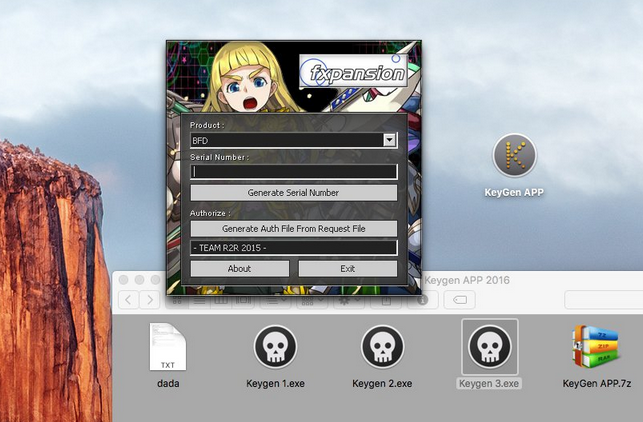This screenshot has width=643, height=422.
Task: Select the Keygen 1.exe skull icon
Action: [x=275, y=347]
